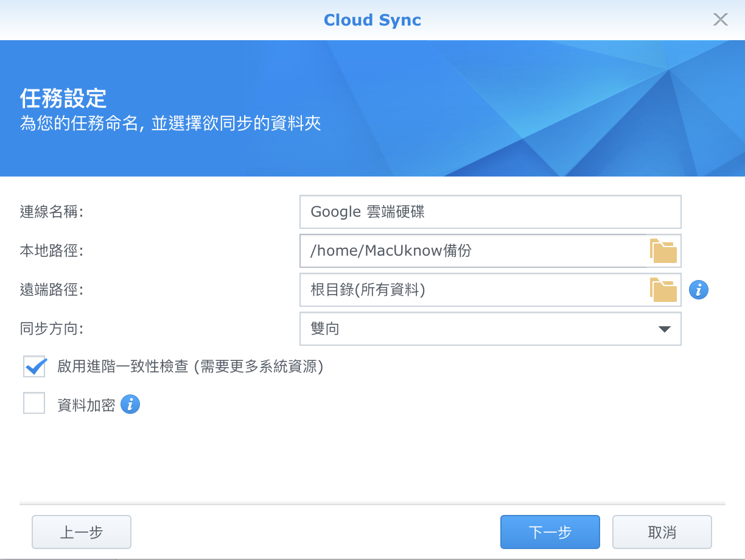Uncheck the 啟用進階一致性檢查 checkbox
Viewport: 745px width, 560px height.
[x=35, y=367]
